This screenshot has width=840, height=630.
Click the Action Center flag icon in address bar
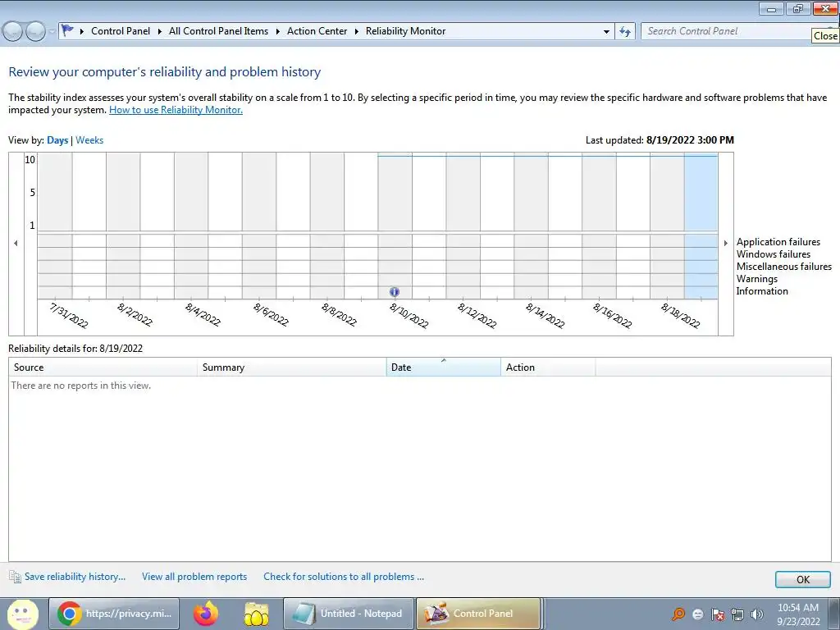(67, 30)
